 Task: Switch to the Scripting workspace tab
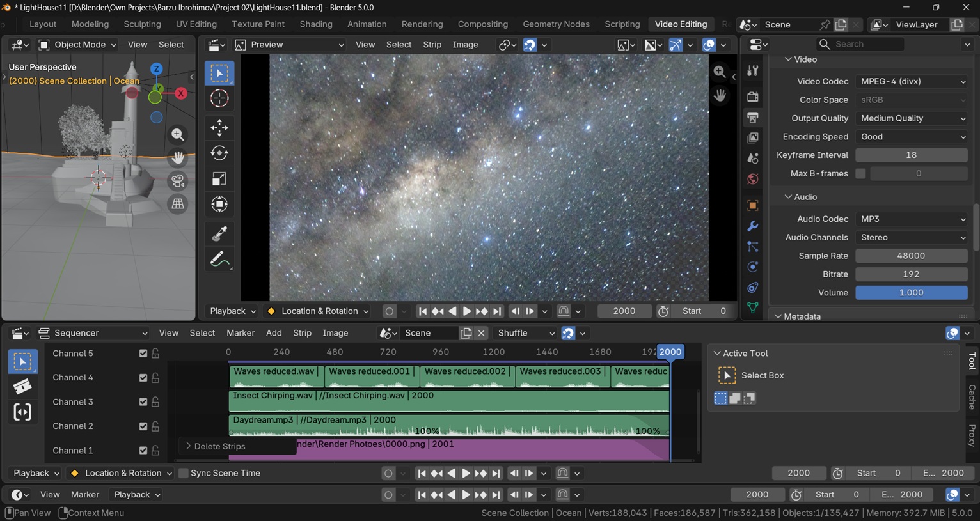pyautogui.click(x=622, y=24)
